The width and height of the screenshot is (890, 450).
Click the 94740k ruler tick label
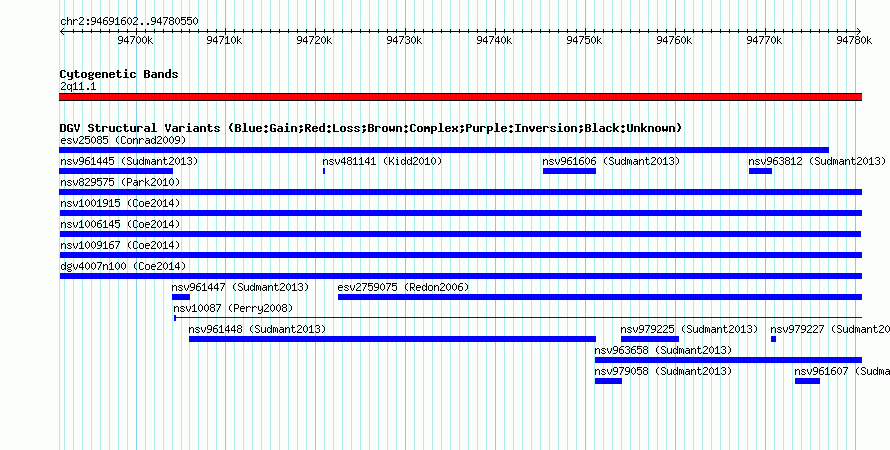pyautogui.click(x=494, y=40)
